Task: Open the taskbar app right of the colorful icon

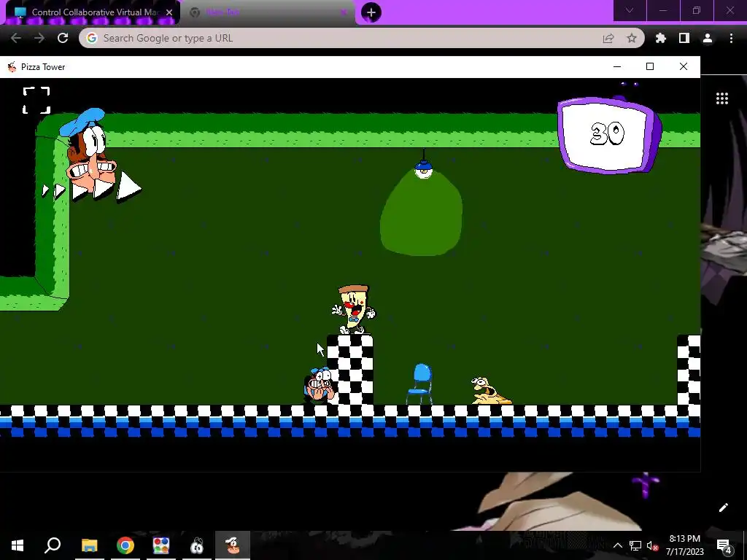Action: pyautogui.click(x=197, y=545)
